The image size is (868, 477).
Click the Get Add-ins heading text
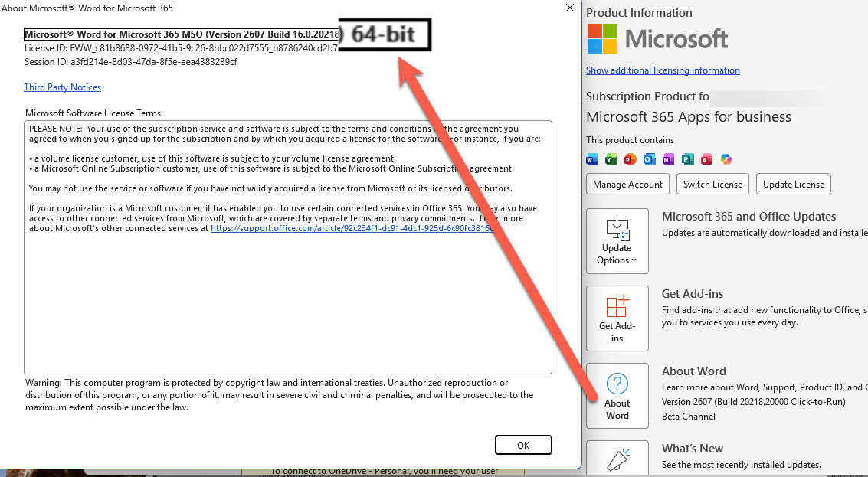point(693,294)
